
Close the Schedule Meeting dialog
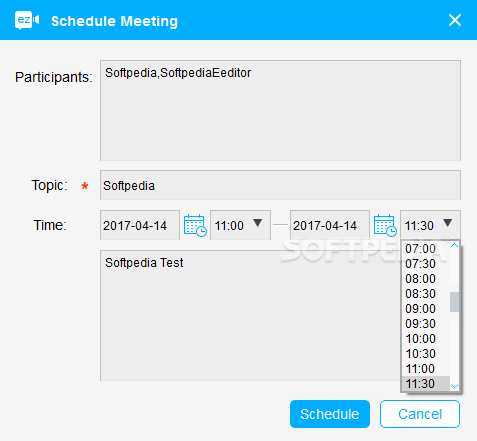pyautogui.click(x=455, y=20)
